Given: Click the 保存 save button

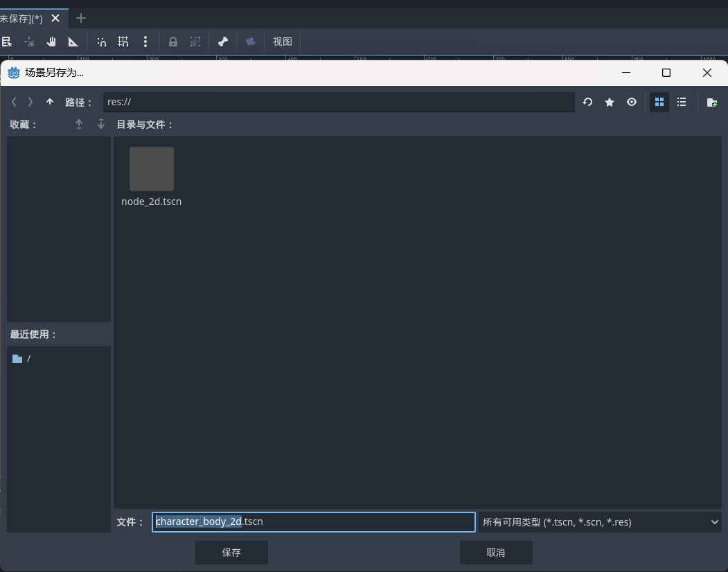Looking at the screenshot, I should 231,553.
